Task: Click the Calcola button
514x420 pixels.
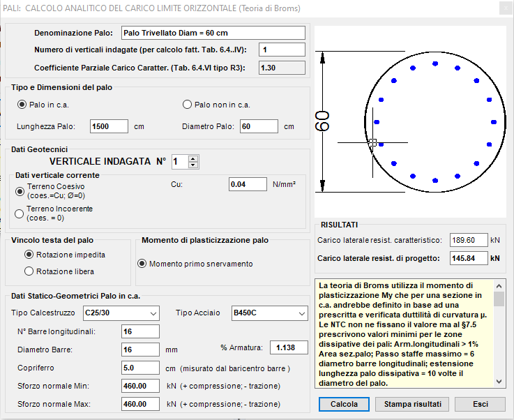Action: click(344, 404)
